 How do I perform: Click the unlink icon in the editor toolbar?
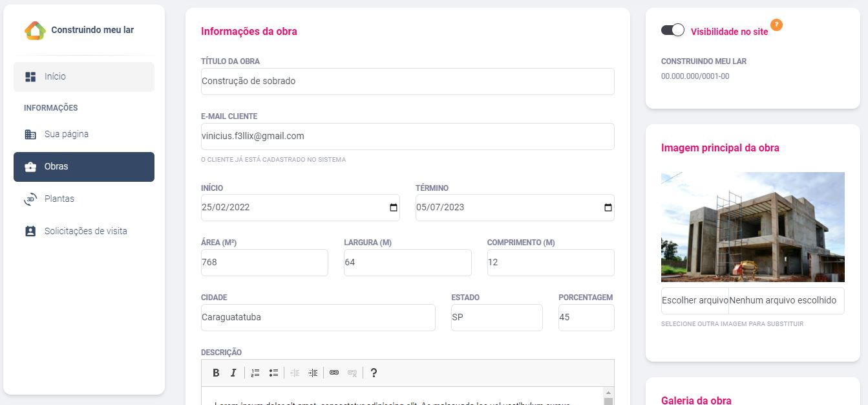coord(352,373)
